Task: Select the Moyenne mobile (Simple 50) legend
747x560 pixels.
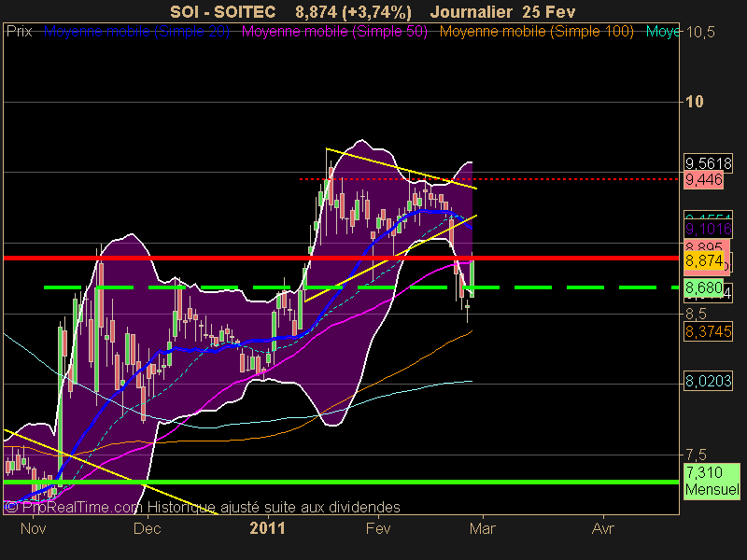Action: [x=334, y=32]
